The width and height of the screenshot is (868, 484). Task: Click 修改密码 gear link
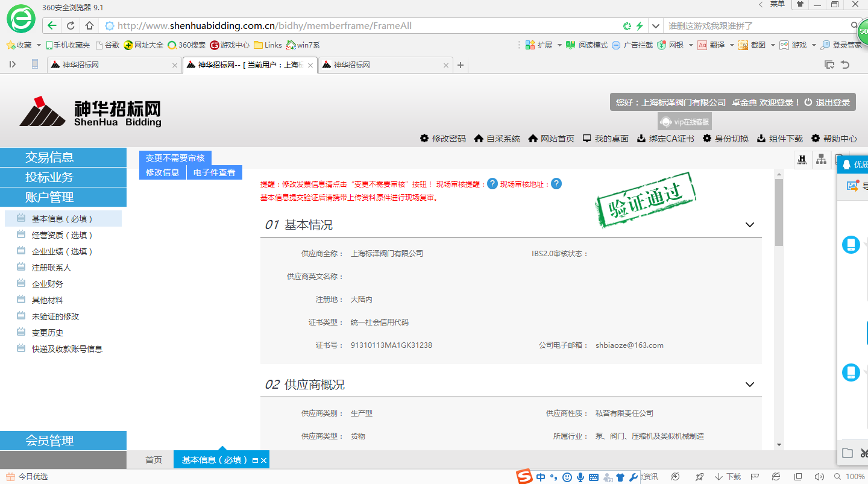[443, 139]
